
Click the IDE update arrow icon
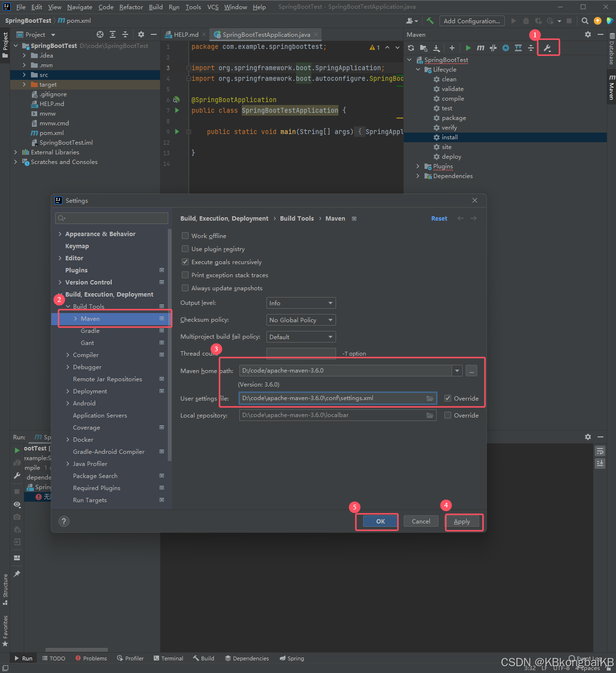pos(598,21)
